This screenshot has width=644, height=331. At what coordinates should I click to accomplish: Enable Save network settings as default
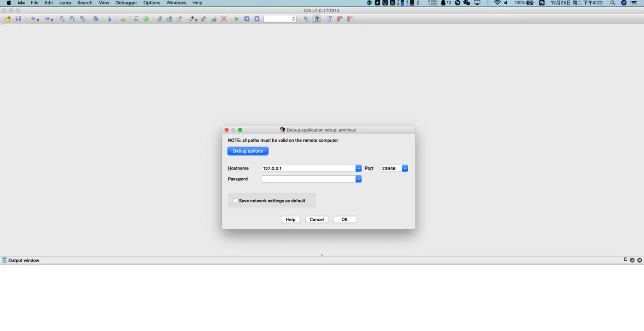point(235,201)
